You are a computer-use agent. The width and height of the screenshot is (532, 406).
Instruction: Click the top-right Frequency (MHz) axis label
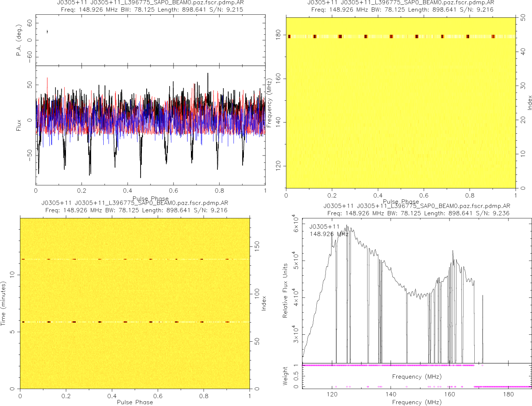[269, 103]
